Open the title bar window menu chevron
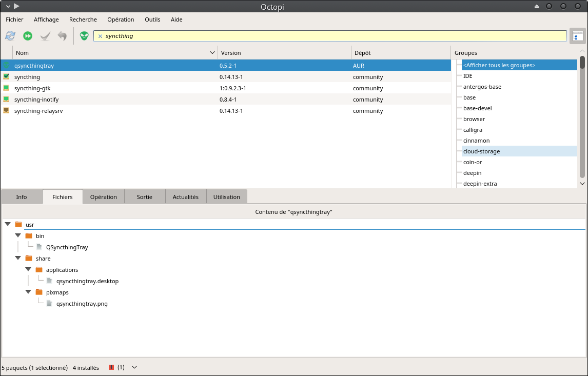This screenshot has width=588, height=376. tap(8, 6)
